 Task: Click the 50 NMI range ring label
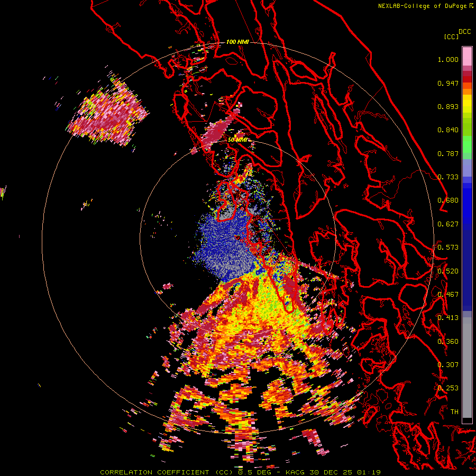click(x=237, y=140)
